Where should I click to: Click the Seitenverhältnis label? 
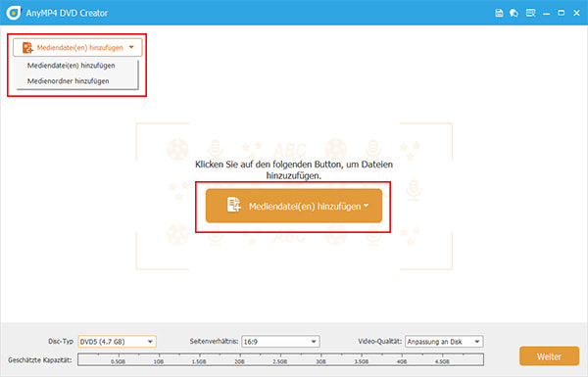point(214,342)
